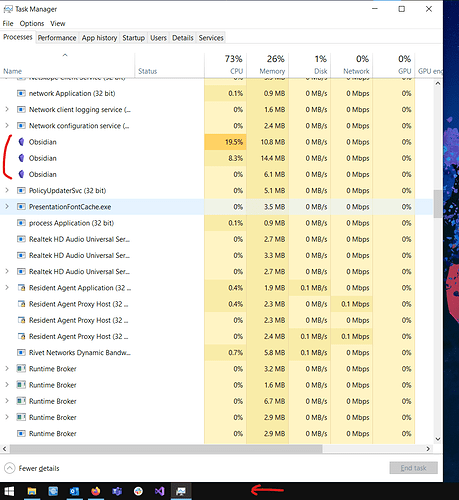Click the Resident Agent Application icon
This screenshot has width=459, height=500.
tap(21, 288)
